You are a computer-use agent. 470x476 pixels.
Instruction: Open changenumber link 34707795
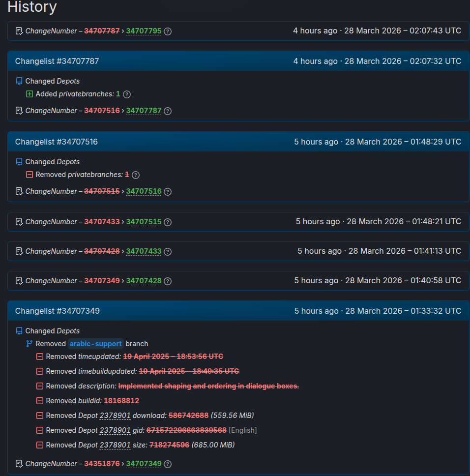click(x=144, y=31)
